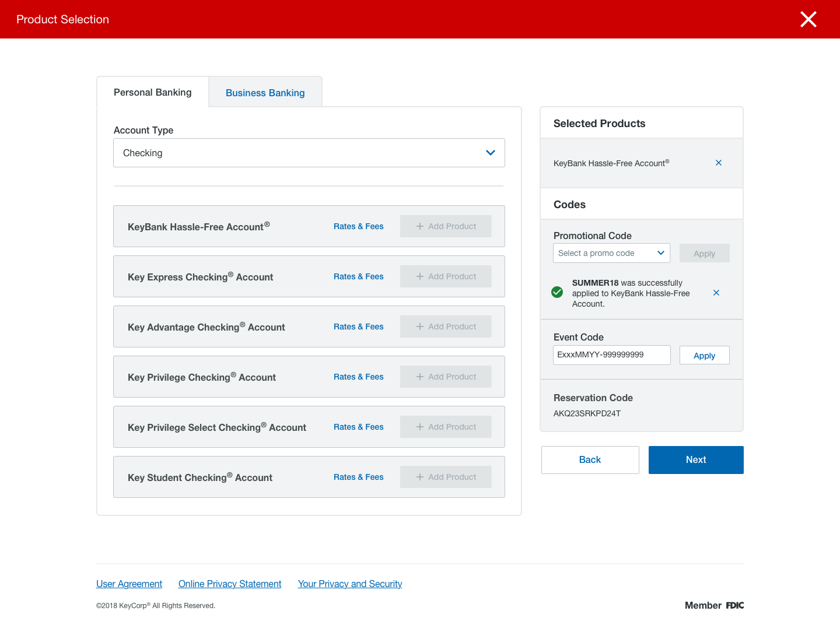840x625 pixels.
Task: Click Apply next to Event Code
Action: point(704,355)
